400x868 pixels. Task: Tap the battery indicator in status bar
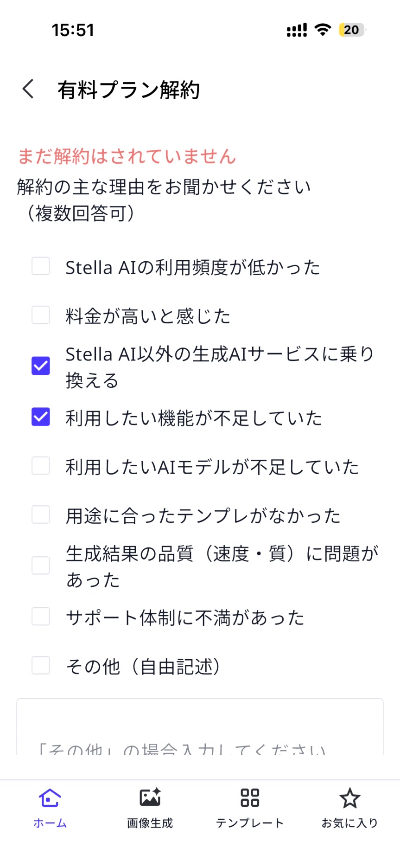[351, 30]
